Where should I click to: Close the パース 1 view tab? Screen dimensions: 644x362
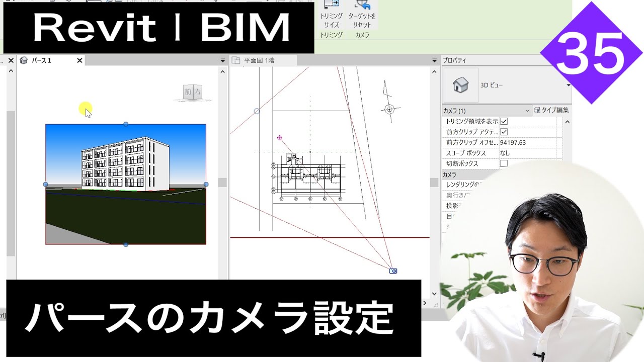79,60
